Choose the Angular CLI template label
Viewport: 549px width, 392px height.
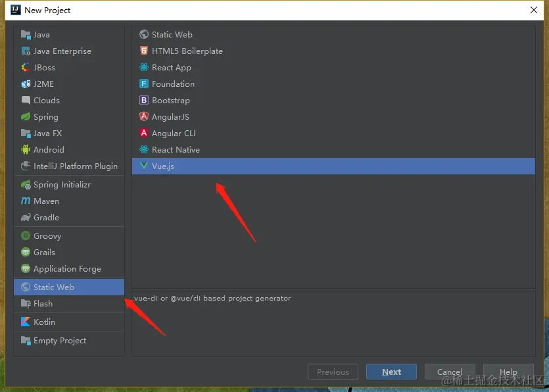click(x=174, y=134)
